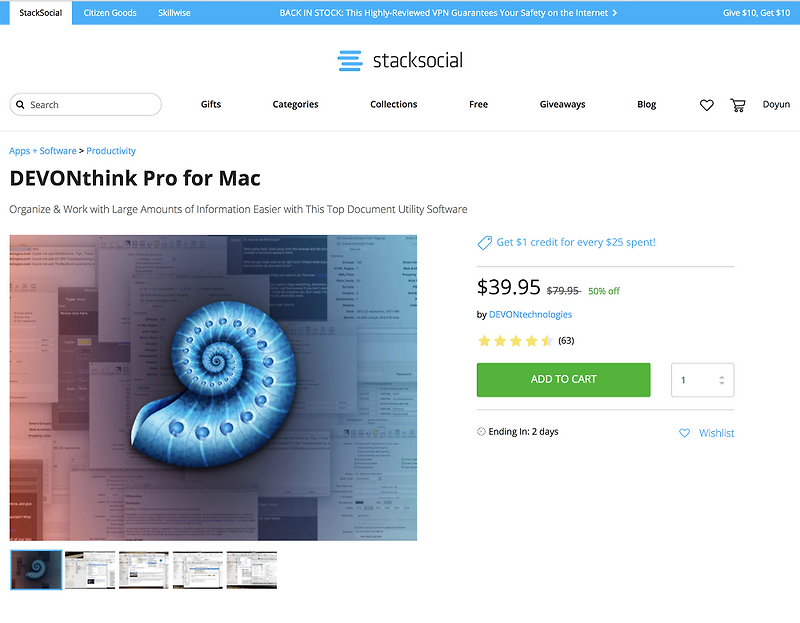
Task: Open the Doyun account menu
Action: click(776, 105)
